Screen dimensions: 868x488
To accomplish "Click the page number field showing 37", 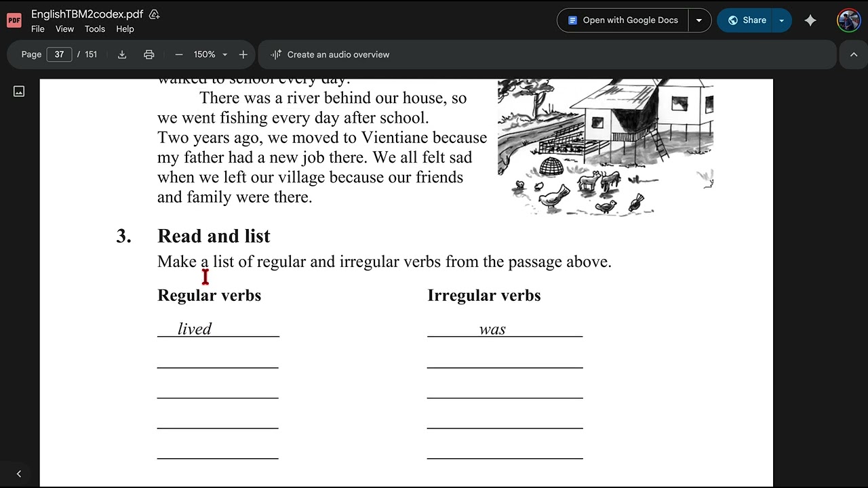I will 59,54.
